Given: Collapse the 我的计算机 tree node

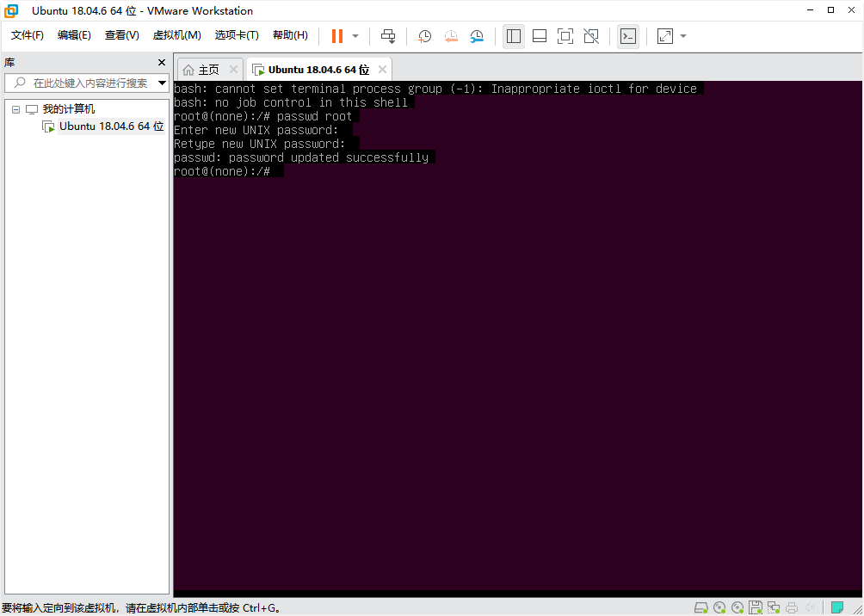Looking at the screenshot, I should pyautogui.click(x=15, y=109).
